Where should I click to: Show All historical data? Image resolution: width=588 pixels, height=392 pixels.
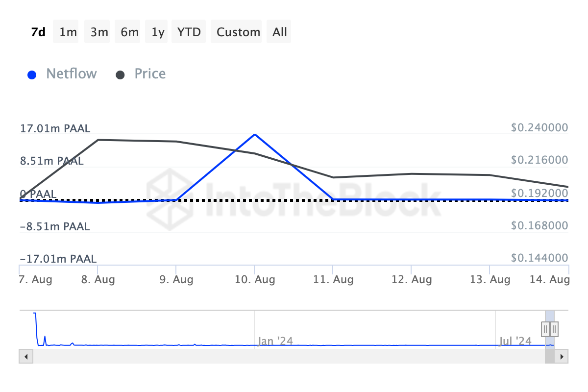pyautogui.click(x=280, y=32)
